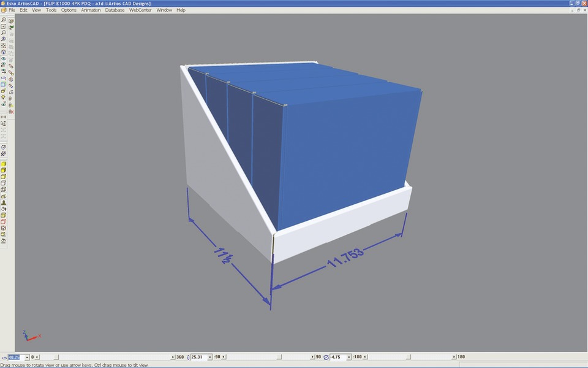Toggle the eye visibility icon in left toolbar
The height and width of the screenshot is (368, 588).
coord(4,59)
